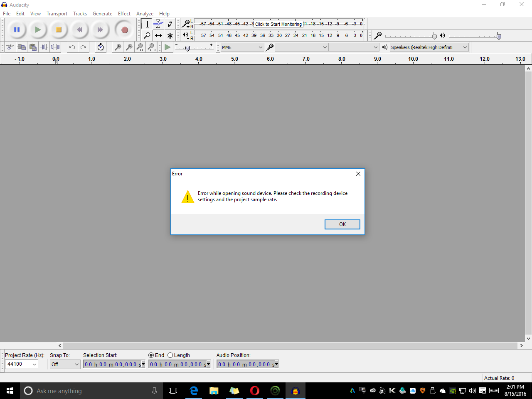Click the Copy icon in edit toolbar
Viewport: 532px width, 399px height.
pyautogui.click(x=22, y=47)
